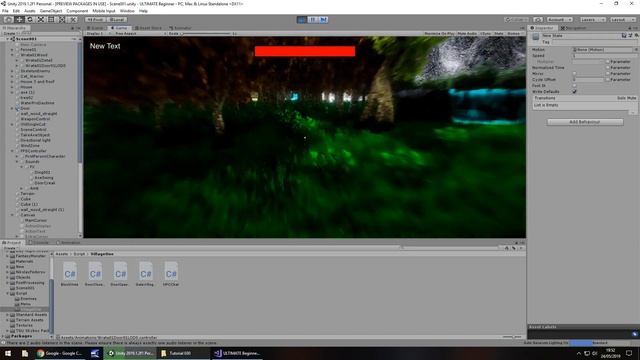The height and width of the screenshot is (360, 640).
Task: Toggle the Write Defaults checkbox
Action: (x=575, y=92)
